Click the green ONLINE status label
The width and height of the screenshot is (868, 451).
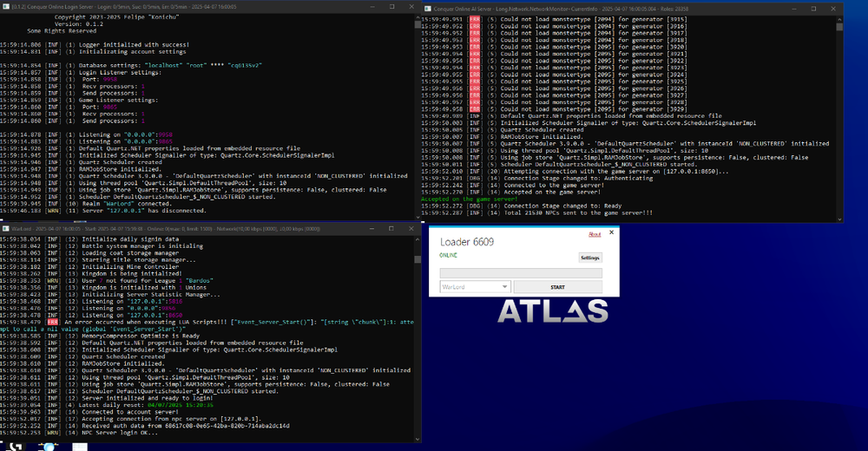point(449,254)
